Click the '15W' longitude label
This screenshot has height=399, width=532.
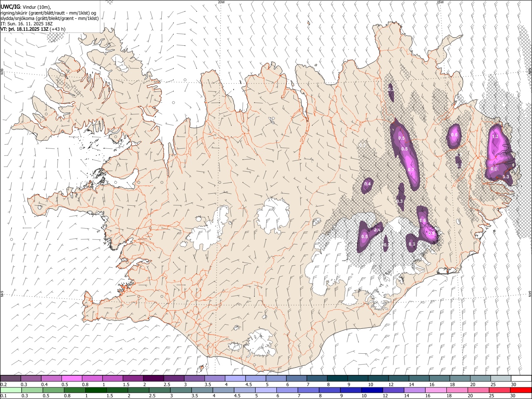point(441,2)
